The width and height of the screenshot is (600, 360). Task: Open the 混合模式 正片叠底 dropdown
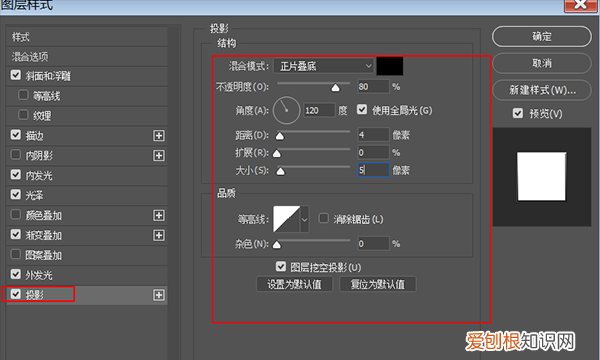(x=324, y=66)
